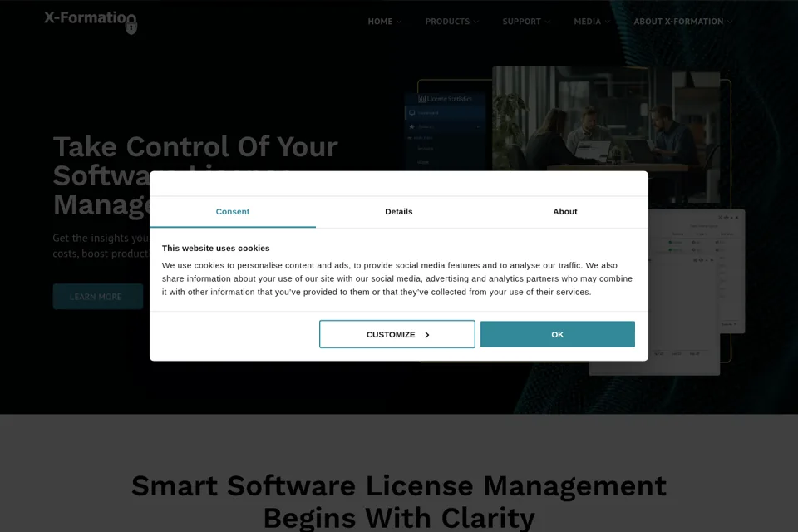Open the MEDIA menu

588,22
